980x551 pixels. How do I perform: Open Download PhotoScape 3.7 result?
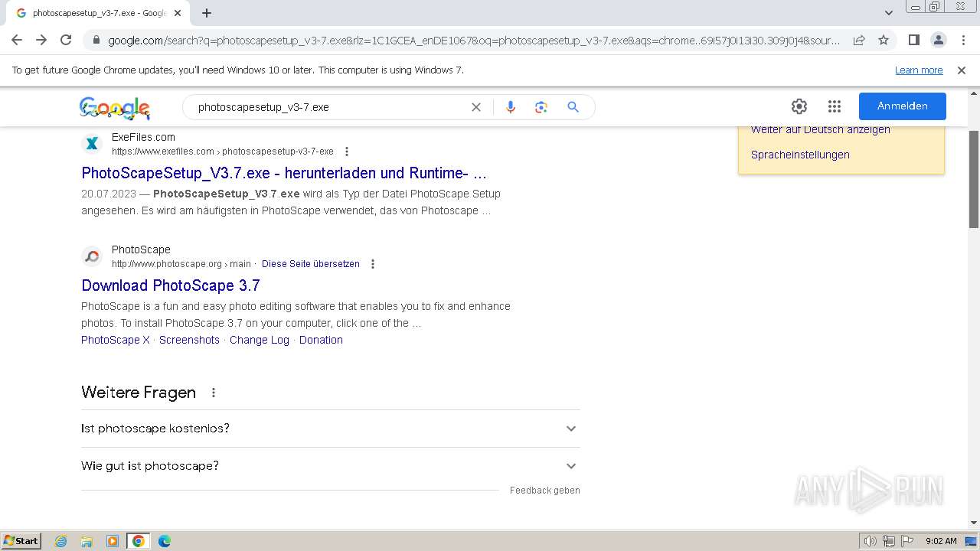coord(171,285)
